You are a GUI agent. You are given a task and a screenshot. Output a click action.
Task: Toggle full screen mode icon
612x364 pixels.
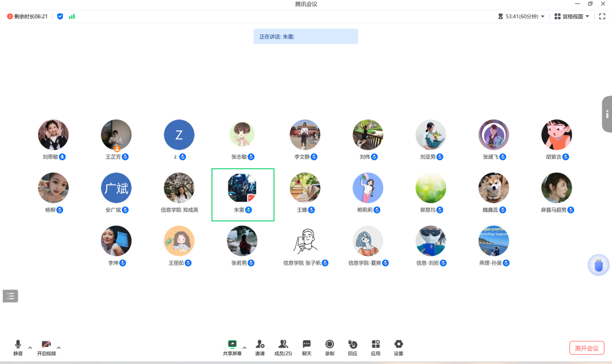pyautogui.click(x=602, y=16)
